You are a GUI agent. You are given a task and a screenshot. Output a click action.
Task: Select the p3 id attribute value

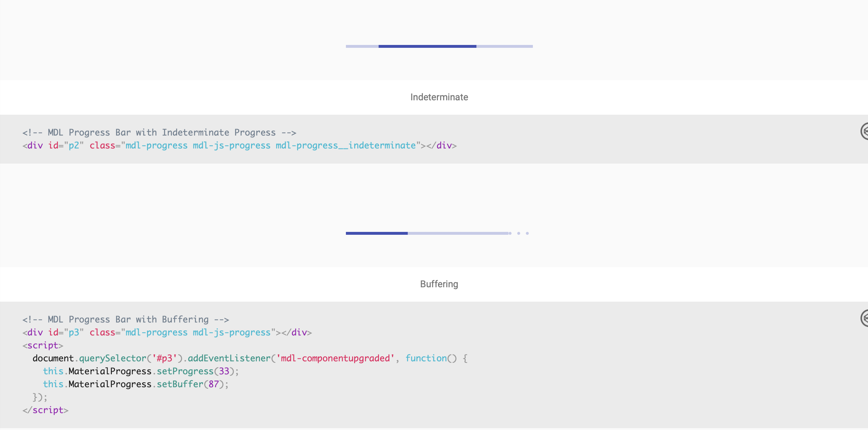point(74,332)
